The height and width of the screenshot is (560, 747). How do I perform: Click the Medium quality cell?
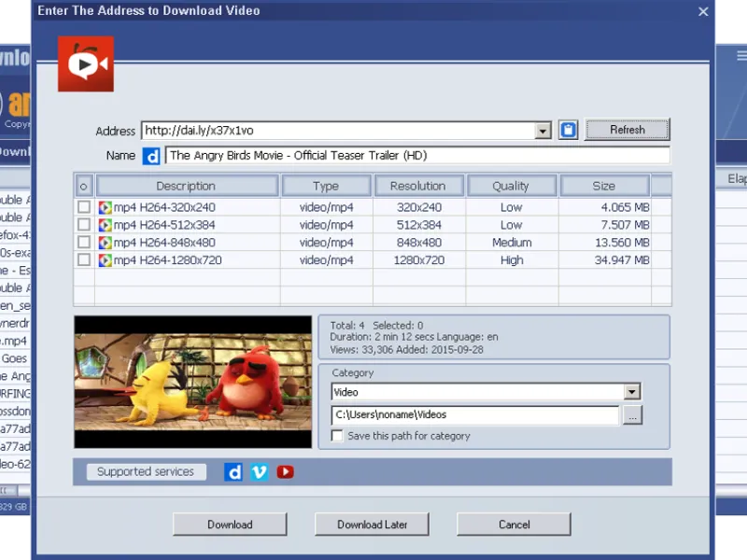(512, 243)
